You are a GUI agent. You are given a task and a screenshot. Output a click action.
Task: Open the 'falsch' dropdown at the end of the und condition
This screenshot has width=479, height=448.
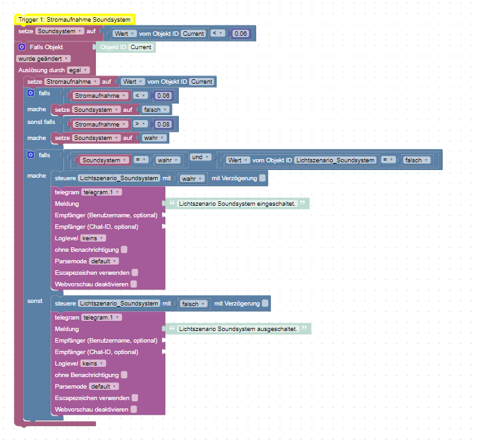pyautogui.click(x=416, y=160)
